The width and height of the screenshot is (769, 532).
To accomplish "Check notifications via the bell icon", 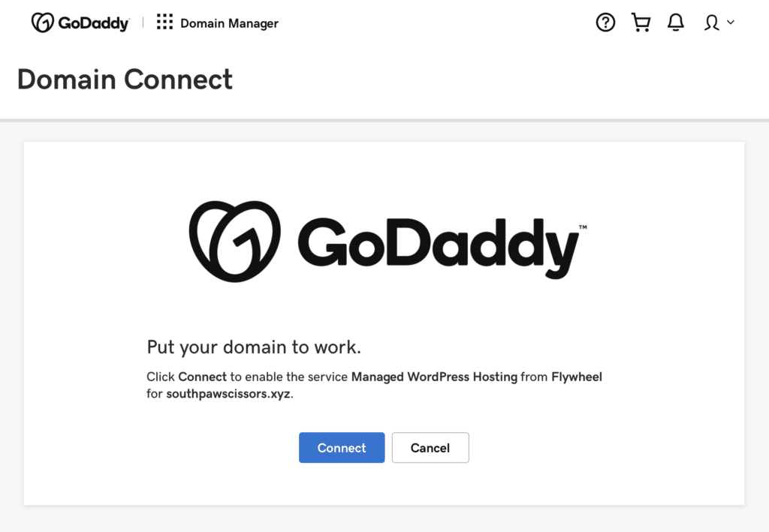I will coord(675,23).
